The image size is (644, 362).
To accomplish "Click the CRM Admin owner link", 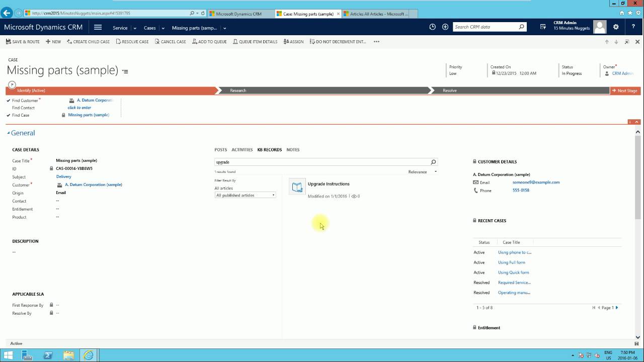I will point(622,73).
